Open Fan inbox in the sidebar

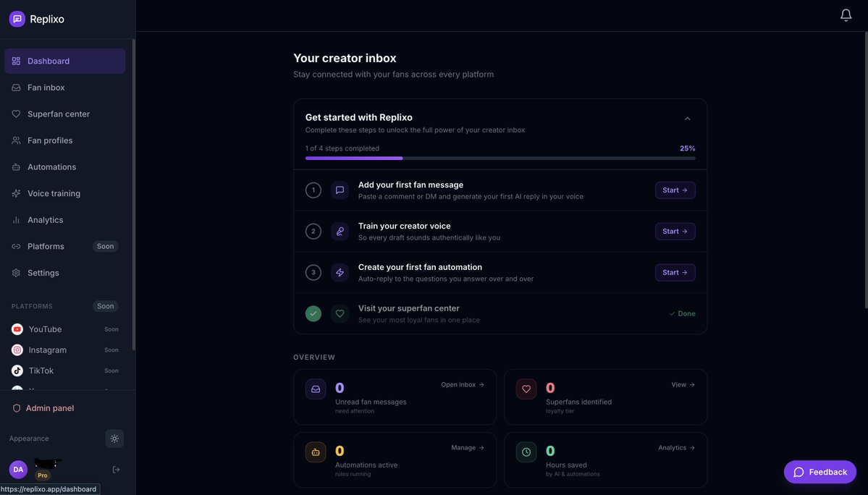click(64, 88)
